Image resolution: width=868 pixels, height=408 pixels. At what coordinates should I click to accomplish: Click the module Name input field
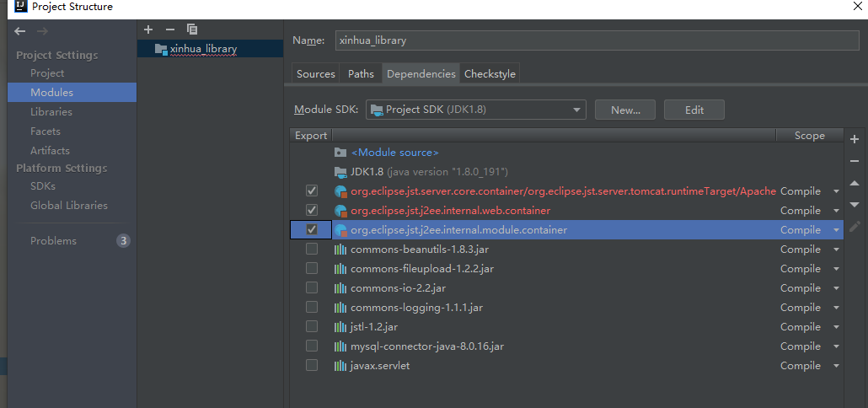(596, 40)
